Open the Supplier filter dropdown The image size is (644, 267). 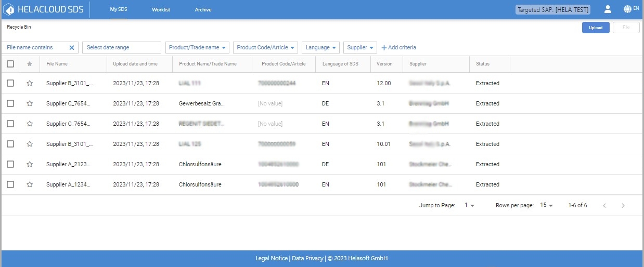(x=360, y=48)
